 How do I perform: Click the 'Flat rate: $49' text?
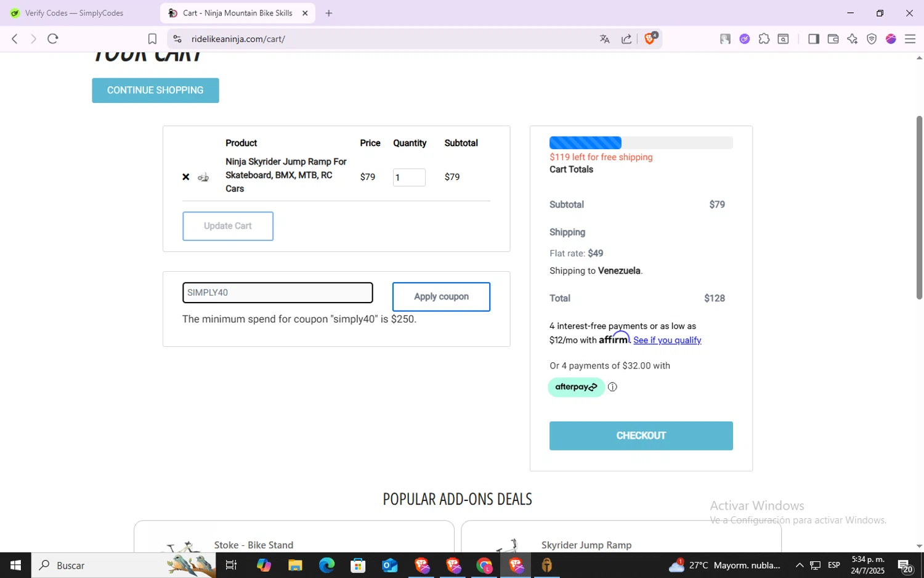point(577,253)
